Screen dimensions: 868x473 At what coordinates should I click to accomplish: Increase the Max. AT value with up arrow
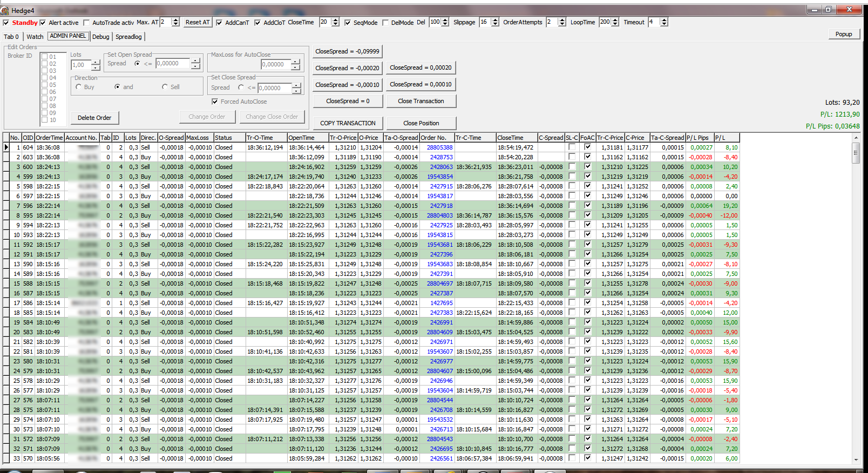(x=175, y=20)
